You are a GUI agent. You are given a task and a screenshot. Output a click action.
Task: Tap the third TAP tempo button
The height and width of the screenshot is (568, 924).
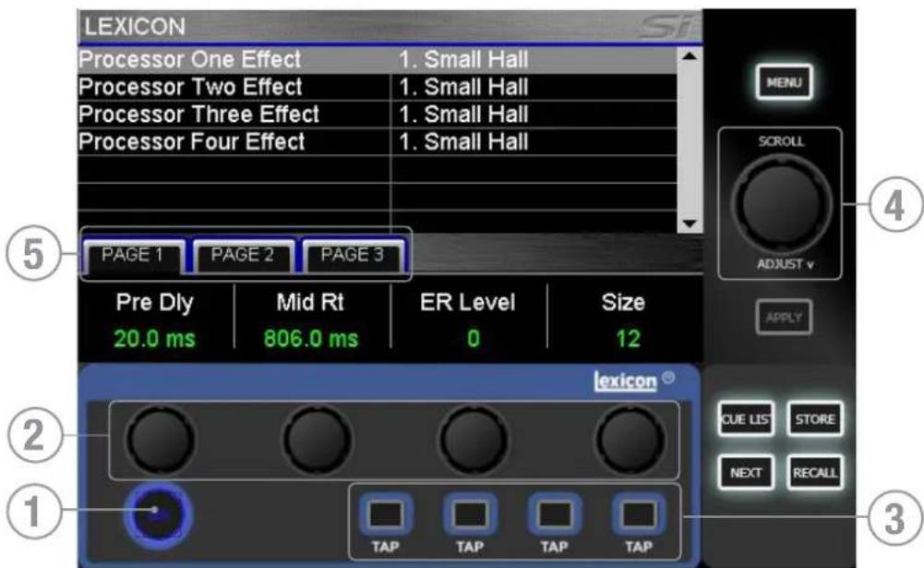point(555,514)
